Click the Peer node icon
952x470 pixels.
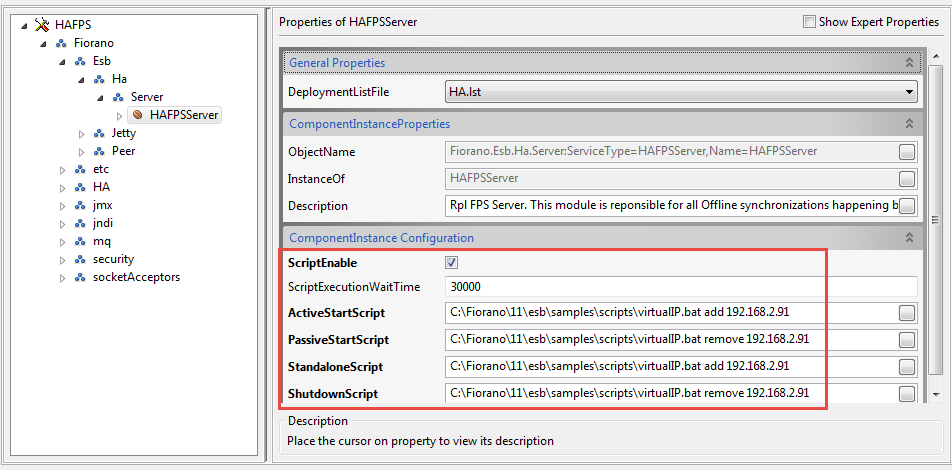click(x=99, y=151)
